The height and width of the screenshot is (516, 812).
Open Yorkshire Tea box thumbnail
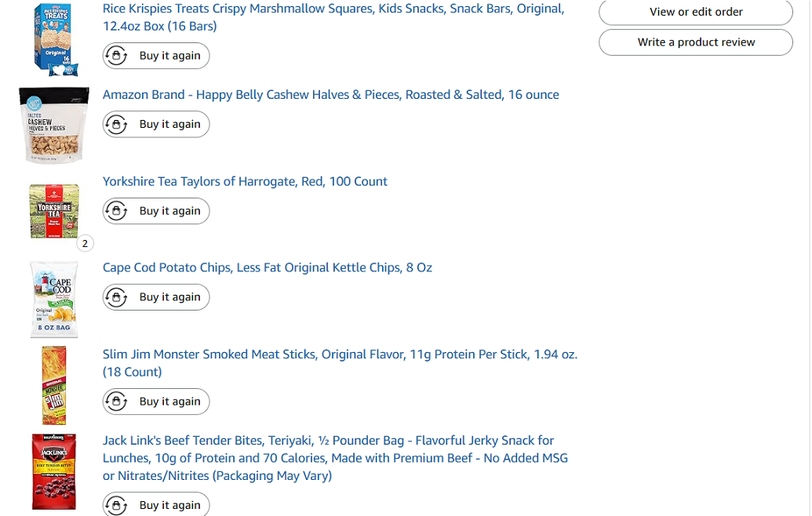click(54, 211)
